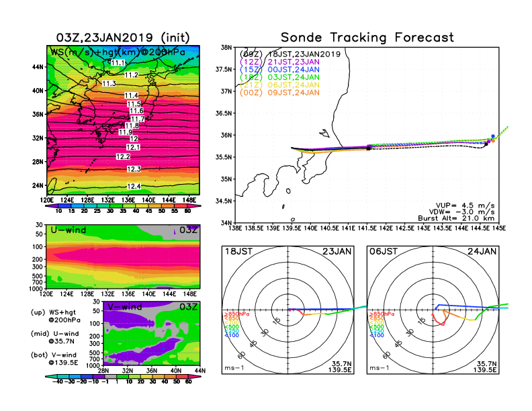Click the 'Sonde Tracking Forecast' heading
532x411 pixels.
click(x=367, y=38)
